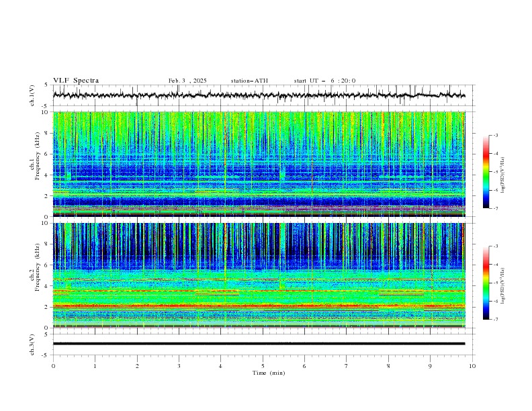The image size is (532, 411).
Task: Click the 'station=ATH' label
Action: click(249, 81)
